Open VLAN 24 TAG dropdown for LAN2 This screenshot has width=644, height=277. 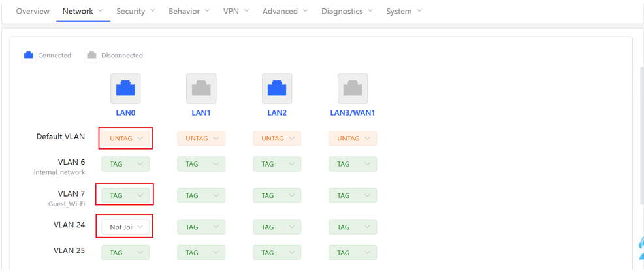point(277,227)
